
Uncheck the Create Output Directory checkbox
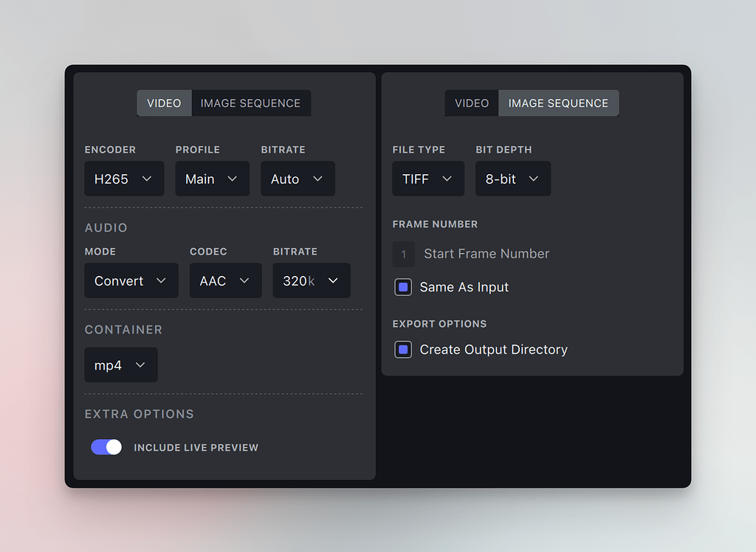(x=403, y=350)
